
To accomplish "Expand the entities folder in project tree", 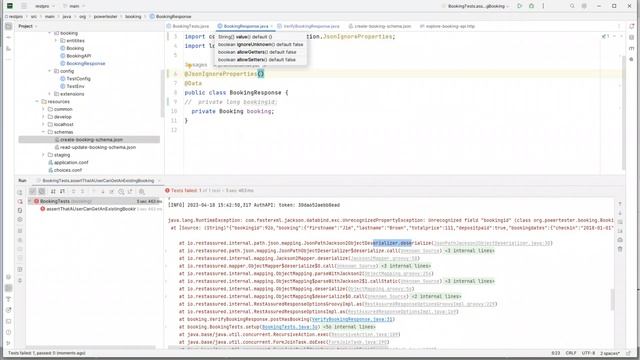I will pyautogui.click(x=56, y=41).
